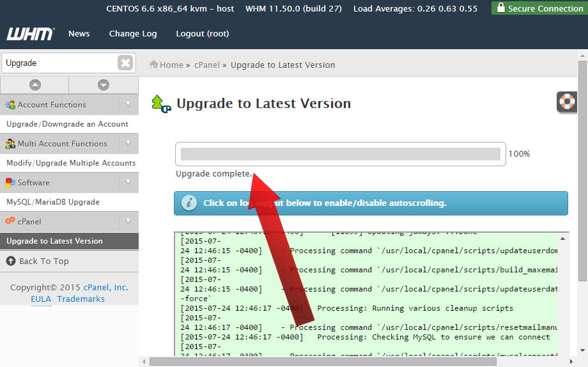
Task: Click the horizontal scroll-right arrow
Action: 571,362
